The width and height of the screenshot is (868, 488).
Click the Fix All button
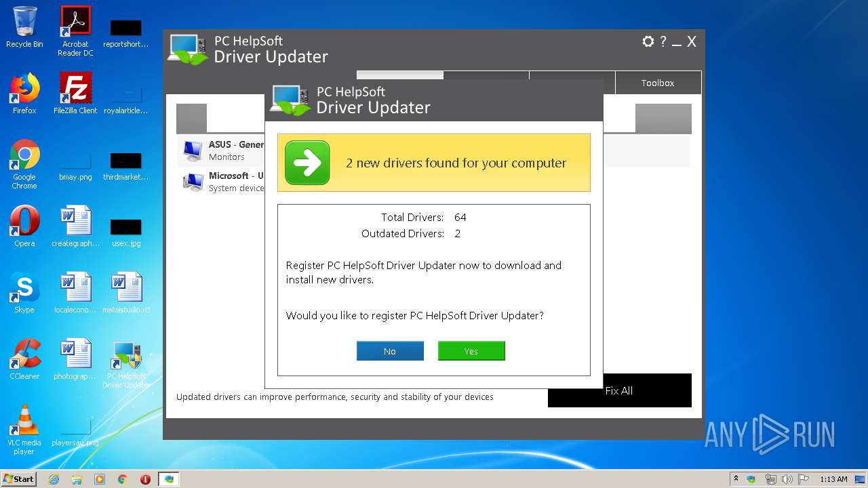tap(619, 390)
